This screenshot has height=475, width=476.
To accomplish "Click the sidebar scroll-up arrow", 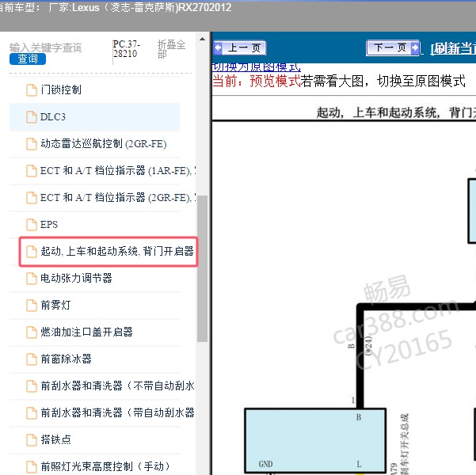I will [x=202, y=39].
